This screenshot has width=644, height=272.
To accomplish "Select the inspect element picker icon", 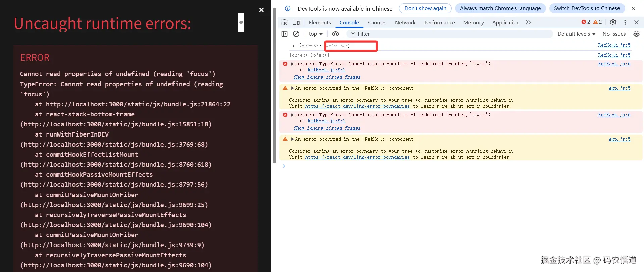I will pos(285,22).
